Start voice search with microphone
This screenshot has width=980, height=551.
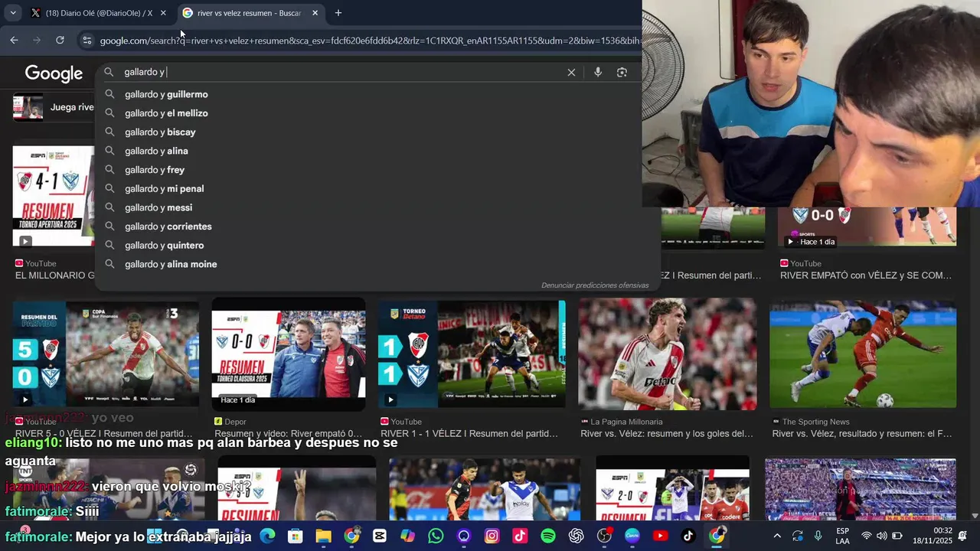point(598,72)
